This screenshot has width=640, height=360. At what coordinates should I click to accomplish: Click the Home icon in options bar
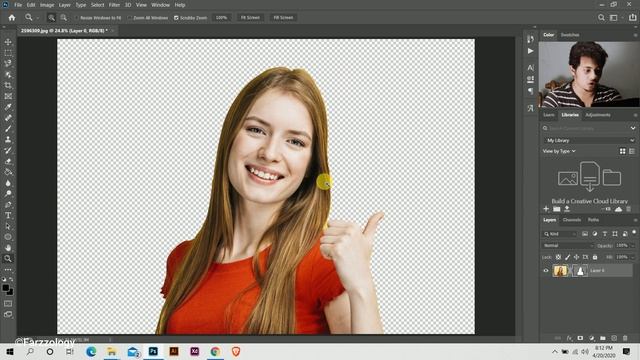coord(12,18)
